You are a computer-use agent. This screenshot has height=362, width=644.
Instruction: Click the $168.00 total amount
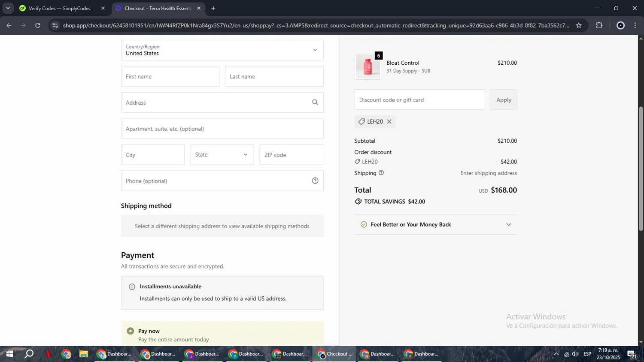504,190
